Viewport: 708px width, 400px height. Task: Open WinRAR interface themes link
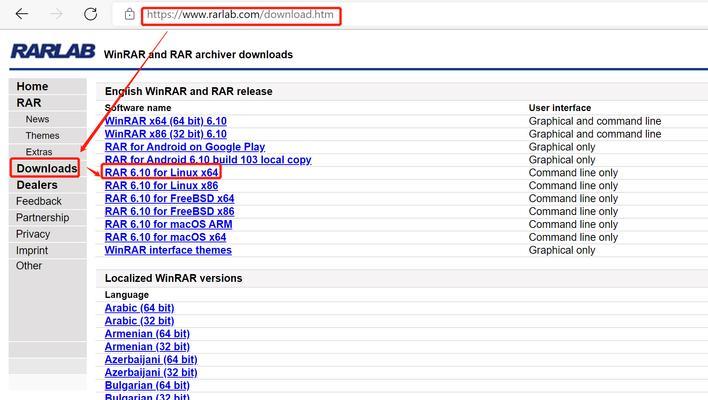pyautogui.click(x=168, y=250)
